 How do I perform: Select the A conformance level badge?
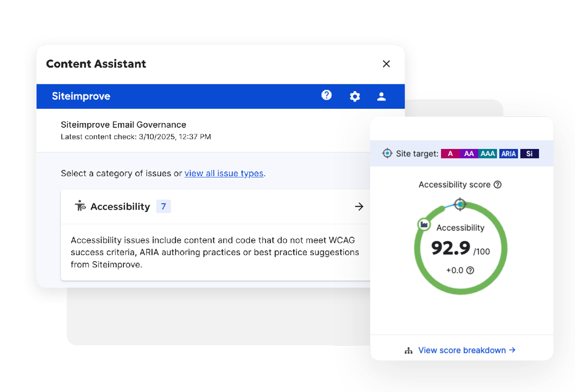pyautogui.click(x=450, y=154)
